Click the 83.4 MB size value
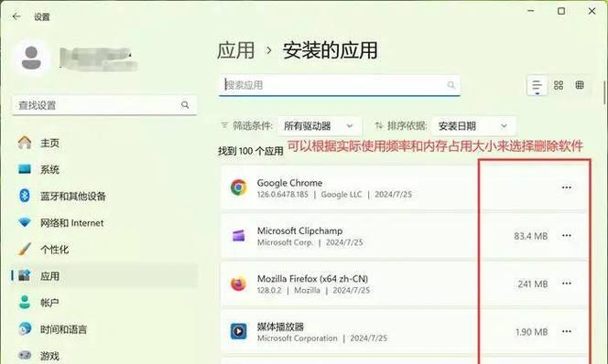Image resolution: width=608 pixels, height=364 pixels. (531, 236)
